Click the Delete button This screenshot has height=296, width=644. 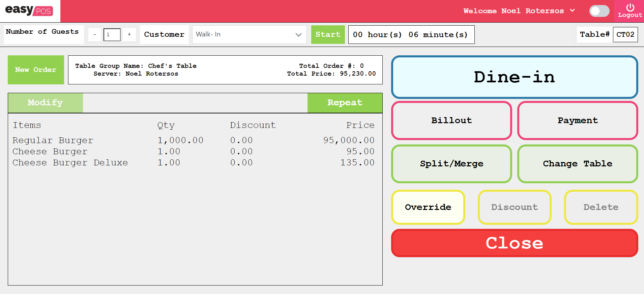[601, 207]
